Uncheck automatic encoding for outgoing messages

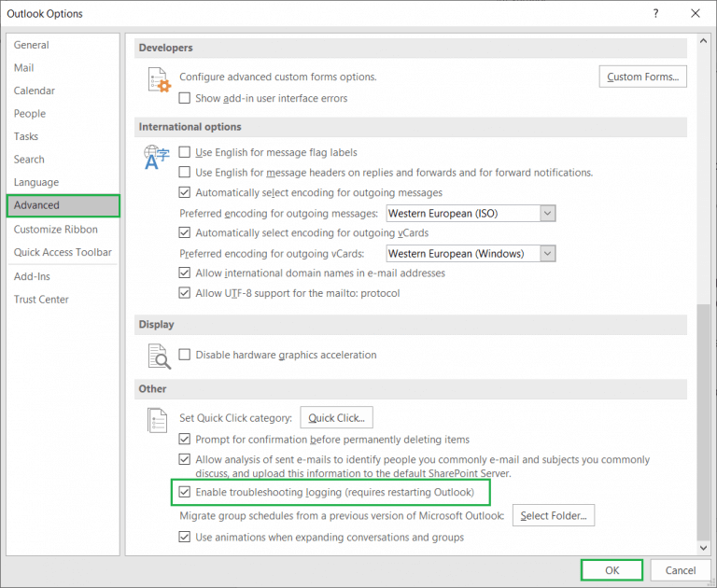184,192
